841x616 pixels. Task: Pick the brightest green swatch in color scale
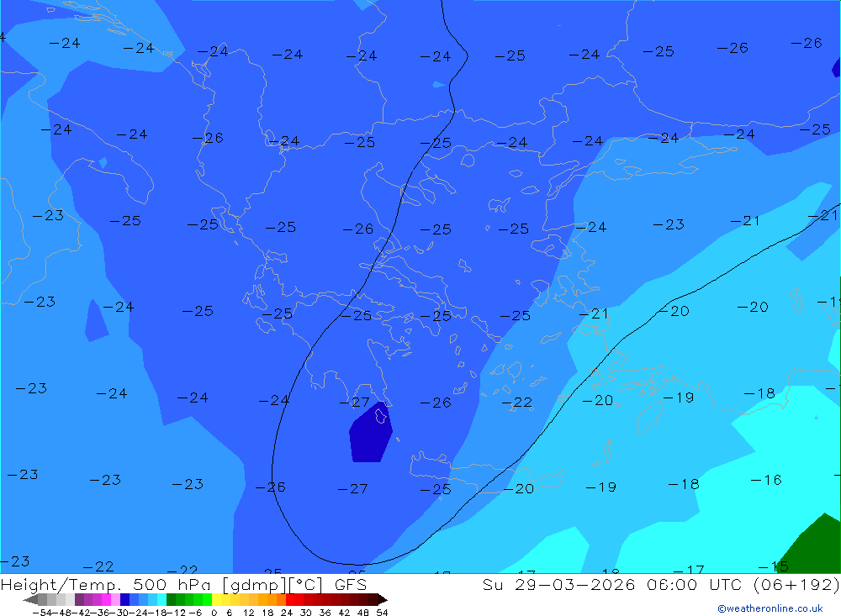click(207, 599)
